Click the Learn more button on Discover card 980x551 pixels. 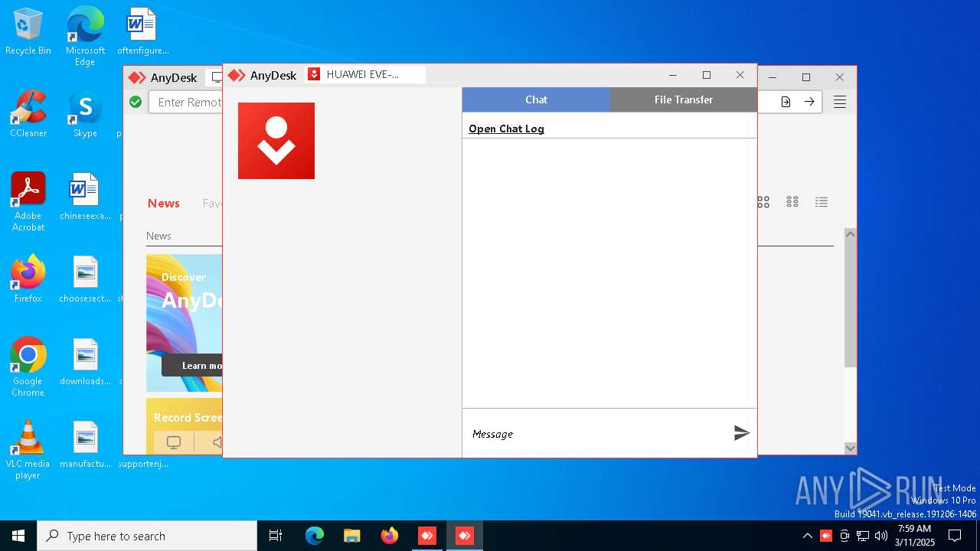click(193, 366)
